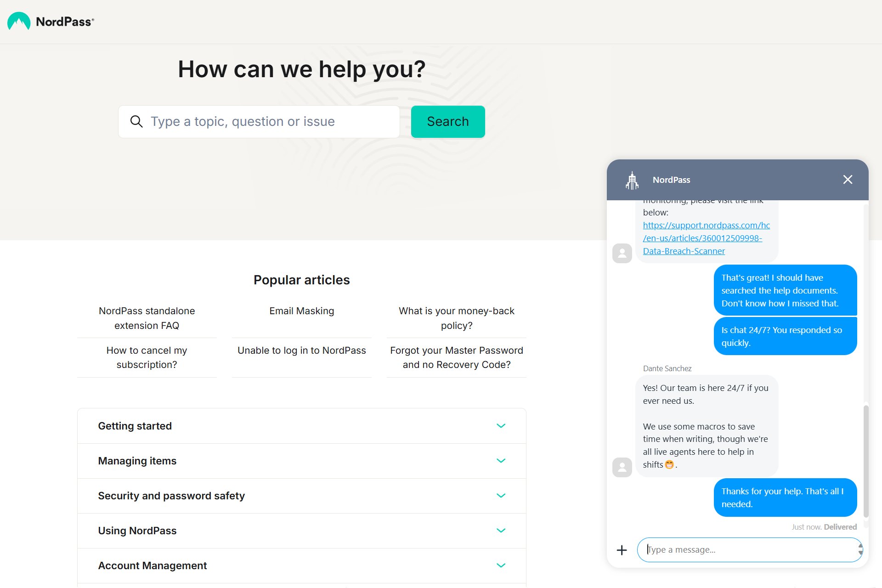The width and height of the screenshot is (882, 588).
Task: Click the Search button
Action: (x=447, y=121)
